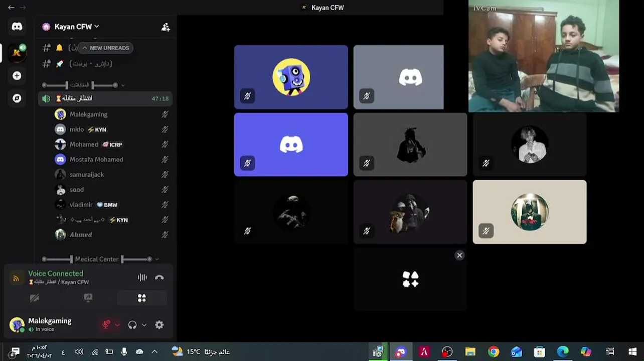Open noise suppression waveform icon
Image resolution: width=644 pixels, height=361 pixels.
click(x=142, y=277)
